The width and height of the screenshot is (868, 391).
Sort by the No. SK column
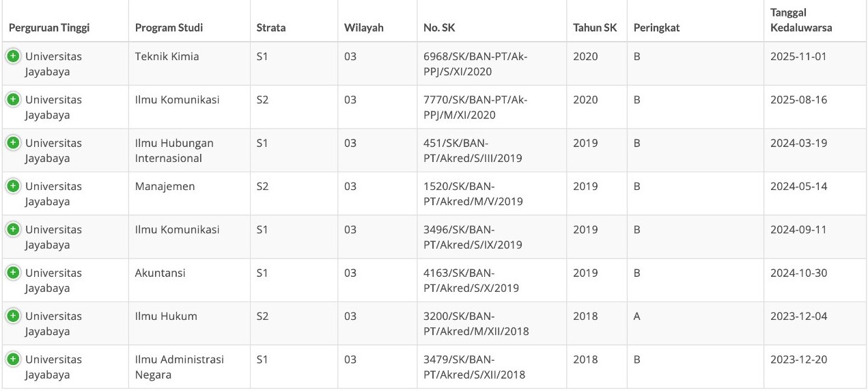pyautogui.click(x=439, y=28)
